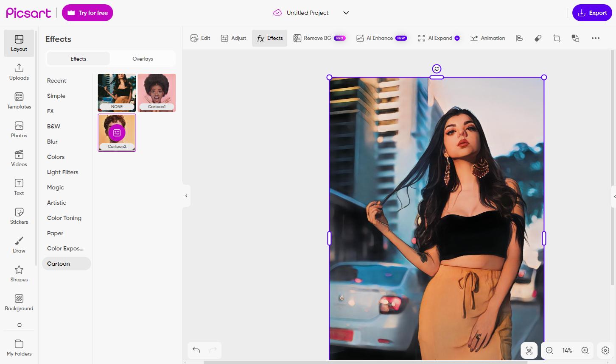This screenshot has height=364, width=616.
Task: Open the Templates panel
Action: coord(19,101)
